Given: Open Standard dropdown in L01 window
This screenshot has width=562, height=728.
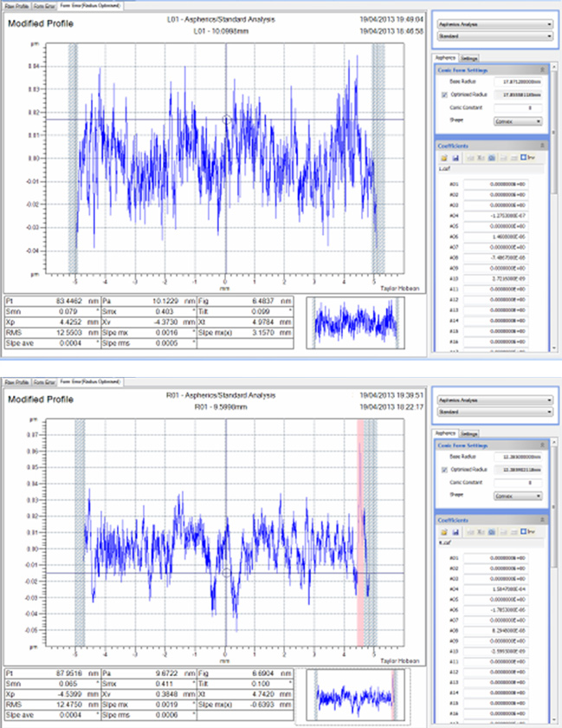Looking at the screenshot, I should (x=495, y=36).
